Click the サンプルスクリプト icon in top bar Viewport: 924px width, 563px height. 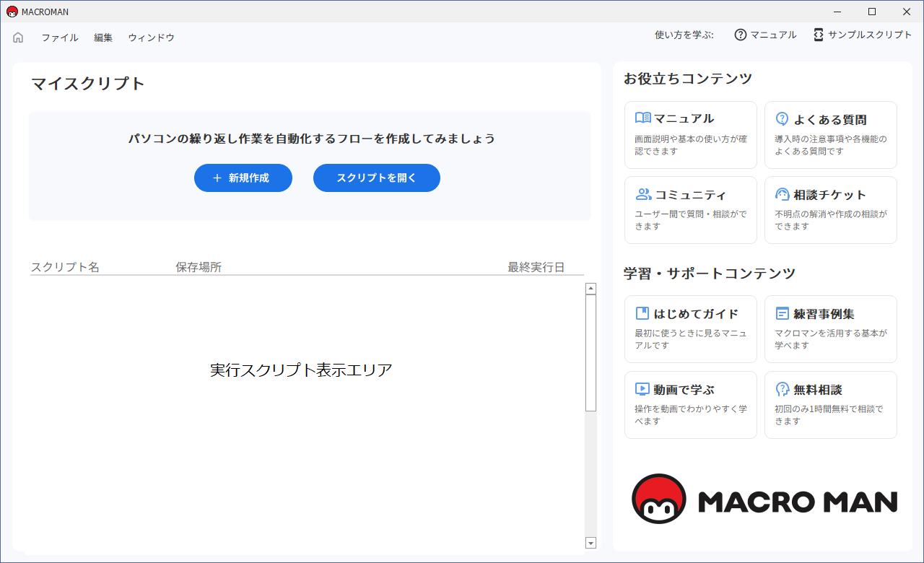818,35
